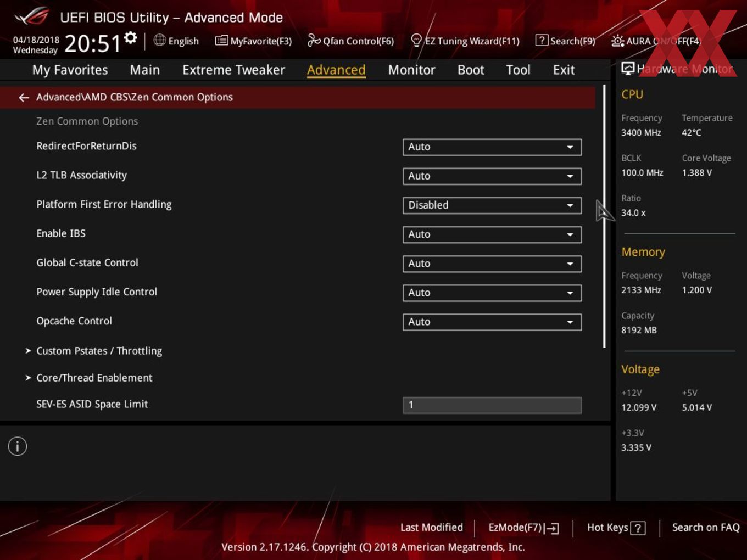Viewport: 747px width, 560px height.
Task: Switch to EzMode(F7)
Action: click(523, 528)
